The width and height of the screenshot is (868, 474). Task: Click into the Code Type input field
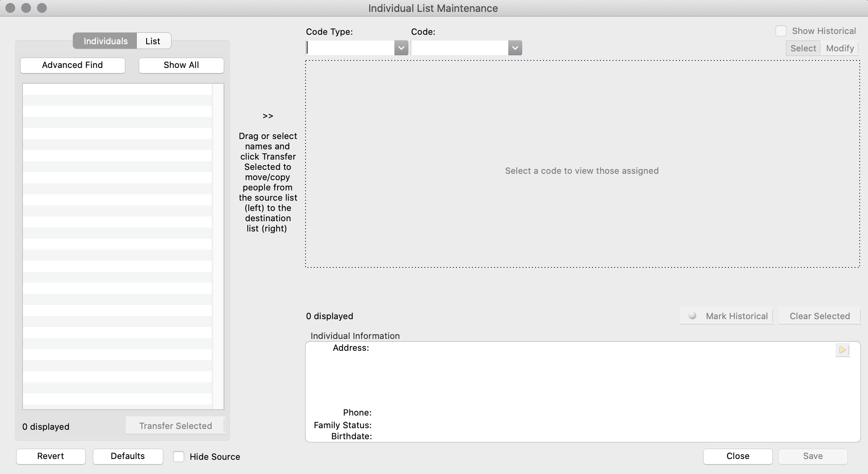[350, 48]
